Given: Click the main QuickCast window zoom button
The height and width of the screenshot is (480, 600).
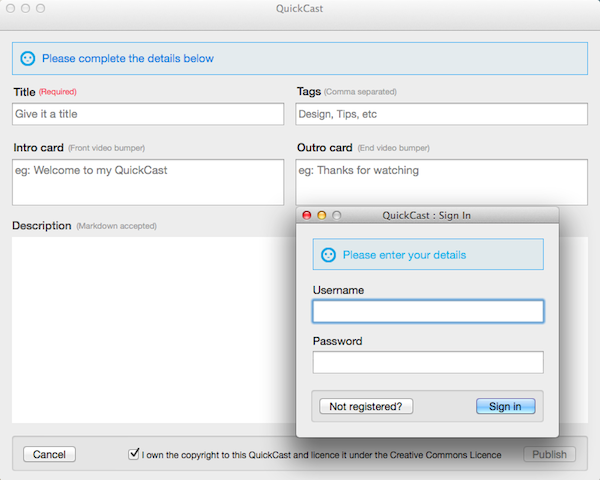Looking at the screenshot, I should pyautogui.click(x=41, y=8).
